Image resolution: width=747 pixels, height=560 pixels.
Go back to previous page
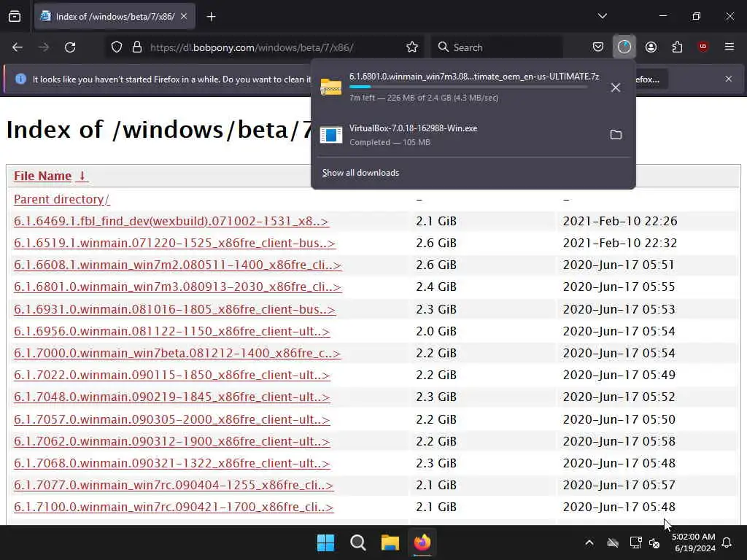[18, 47]
